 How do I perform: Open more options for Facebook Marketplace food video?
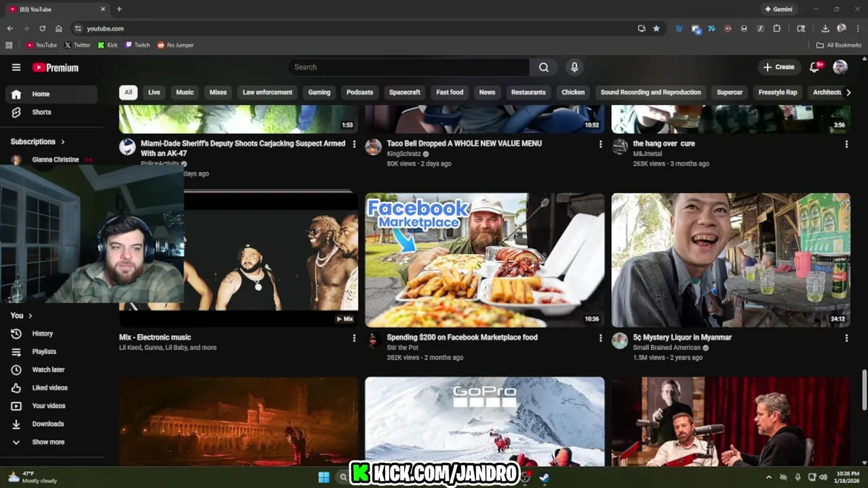coord(600,338)
